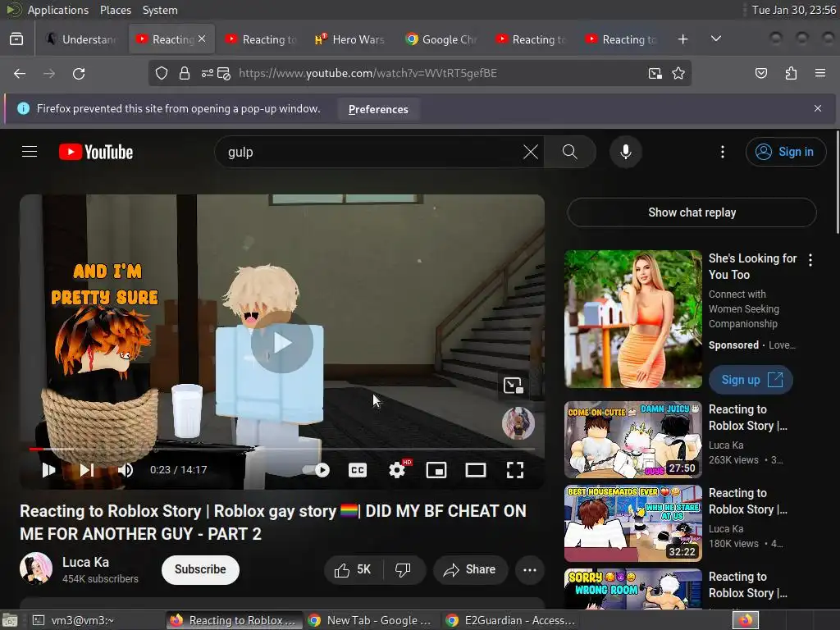The width and height of the screenshot is (840, 630).
Task: Open more actions ellipsis under video
Action: coord(529,570)
